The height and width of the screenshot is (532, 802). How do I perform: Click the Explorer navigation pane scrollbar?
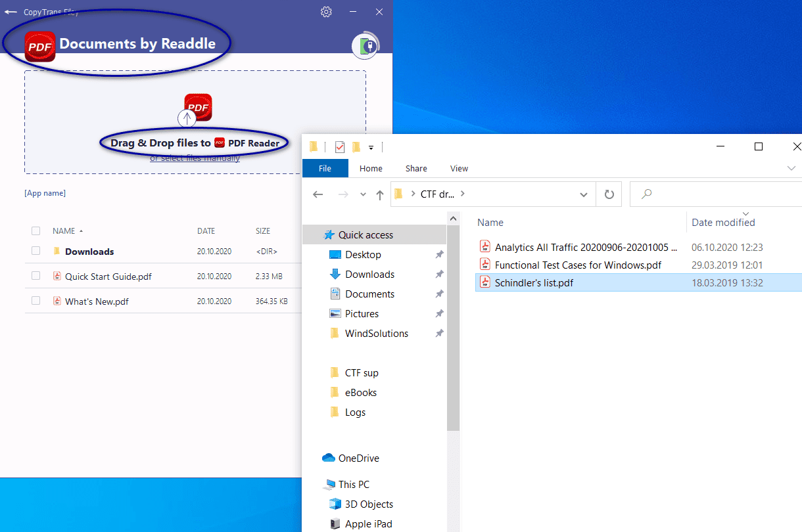453,328
